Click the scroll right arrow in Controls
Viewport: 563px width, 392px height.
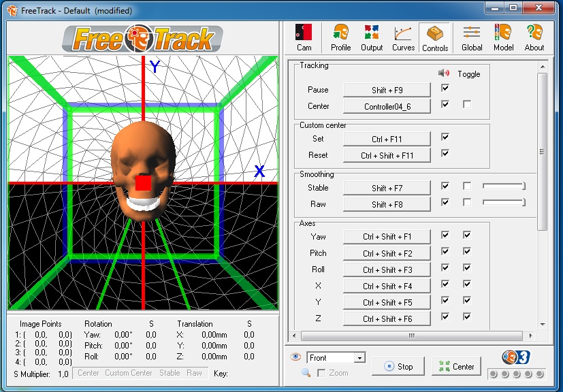tap(531, 336)
